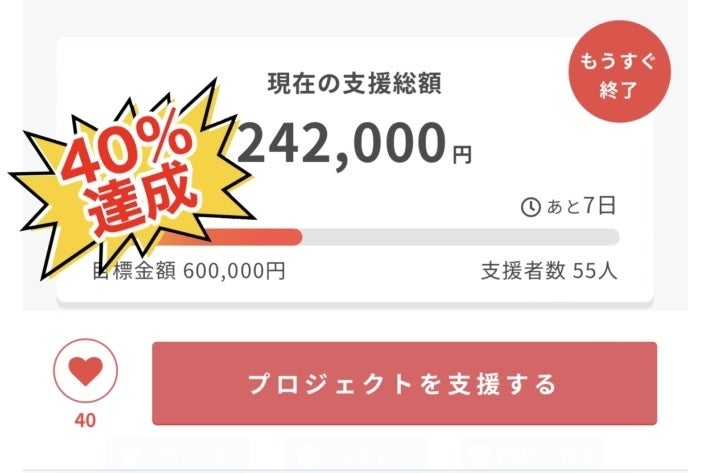Click the "目標金額 600,000円" goal text
This screenshot has width=720, height=473.
point(190,271)
